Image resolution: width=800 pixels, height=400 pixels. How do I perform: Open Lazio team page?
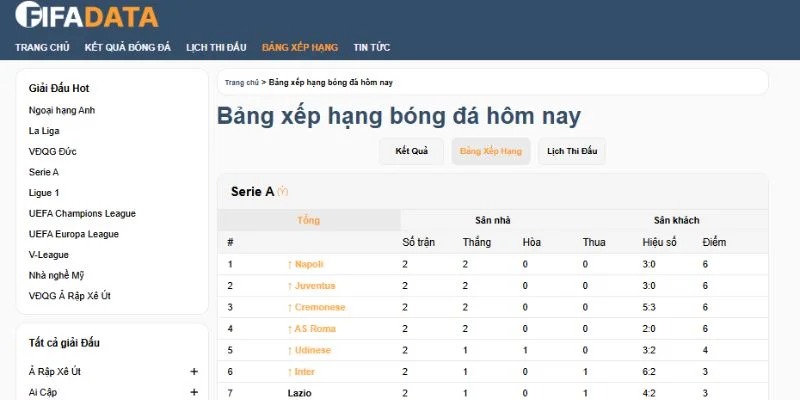coord(299,393)
